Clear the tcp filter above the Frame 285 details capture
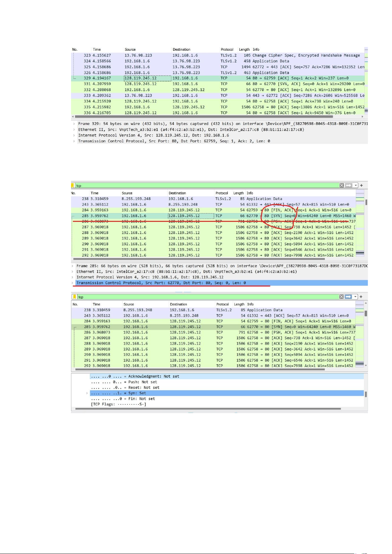The width and height of the screenshot is (392, 554). 342,185
